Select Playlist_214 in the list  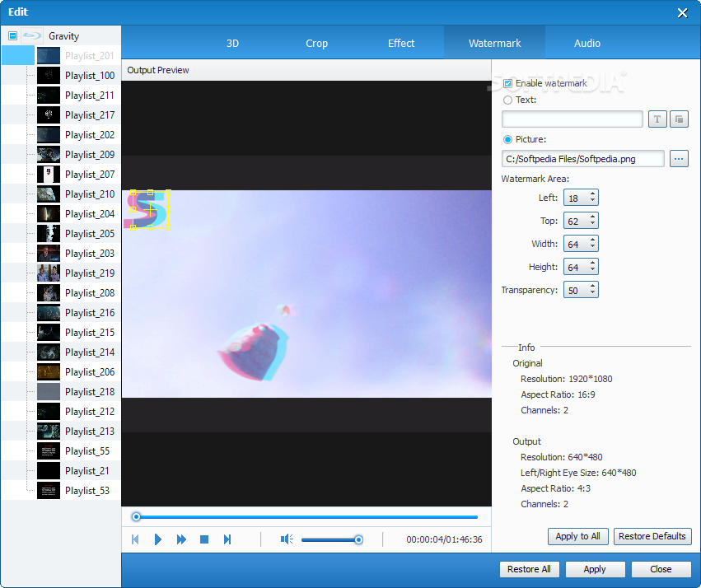(90, 352)
